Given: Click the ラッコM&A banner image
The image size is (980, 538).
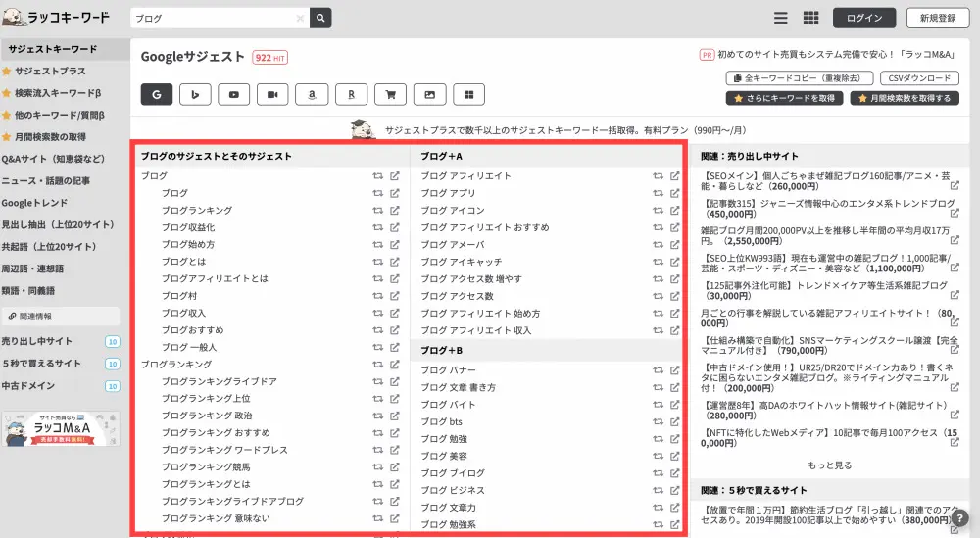Looking at the screenshot, I should (61, 428).
